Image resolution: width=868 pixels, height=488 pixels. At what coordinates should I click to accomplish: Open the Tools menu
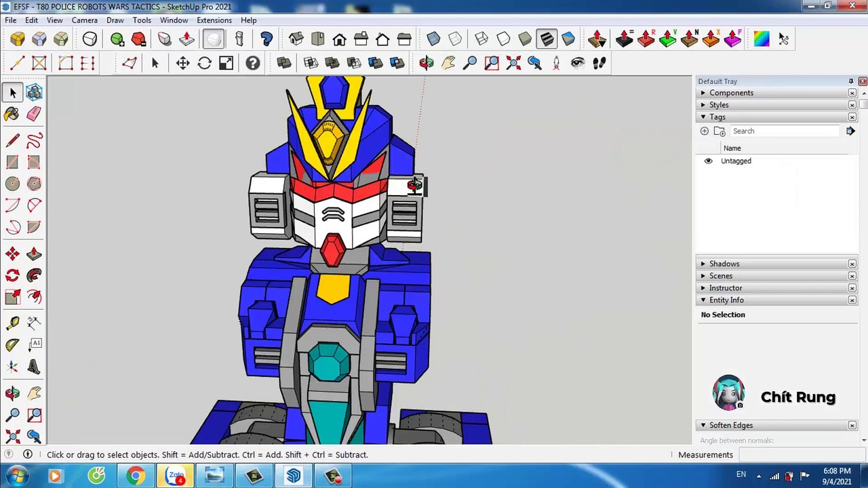point(142,20)
